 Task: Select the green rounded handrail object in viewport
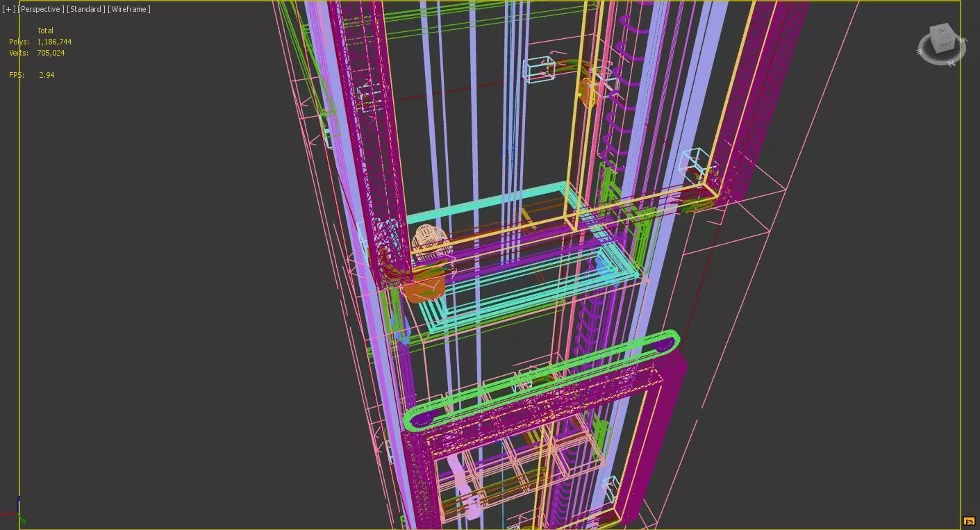pos(542,381)
